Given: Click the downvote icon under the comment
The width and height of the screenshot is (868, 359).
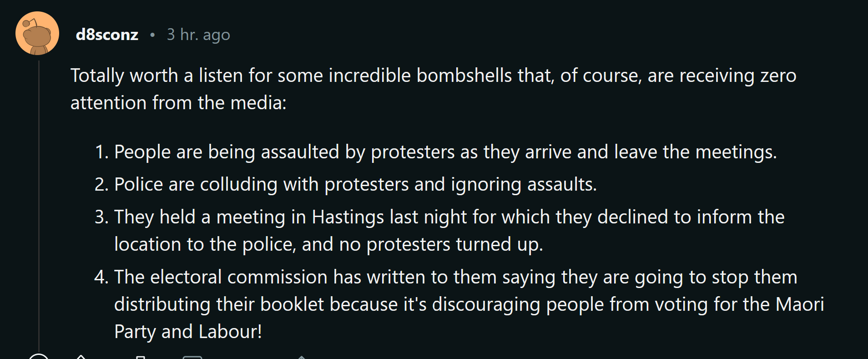Looking at the screenshot, I should [141, 357].
